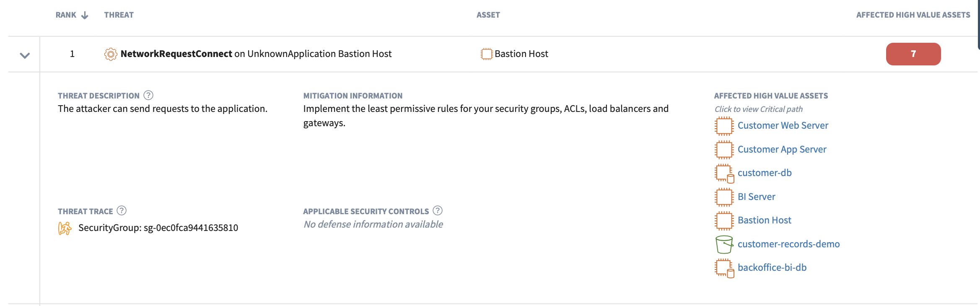Click the Bastion Host asset chip icon
Viewport: 980px width, 306px height.
[x=486, y=54]
